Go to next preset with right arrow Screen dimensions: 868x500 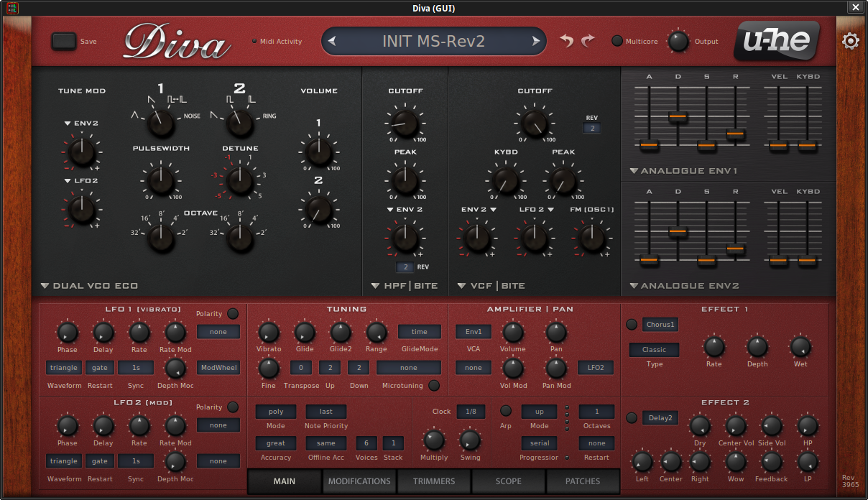pos(536,41)
